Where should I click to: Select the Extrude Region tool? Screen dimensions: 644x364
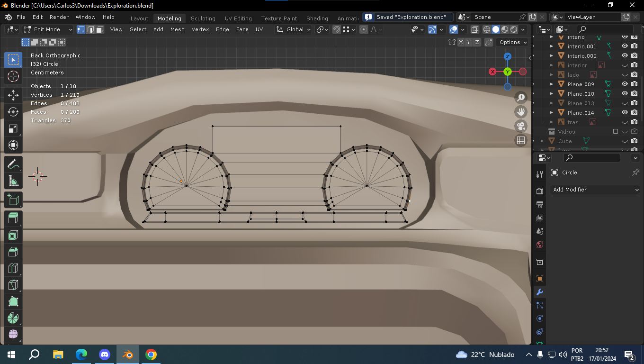tap(13, 218)
